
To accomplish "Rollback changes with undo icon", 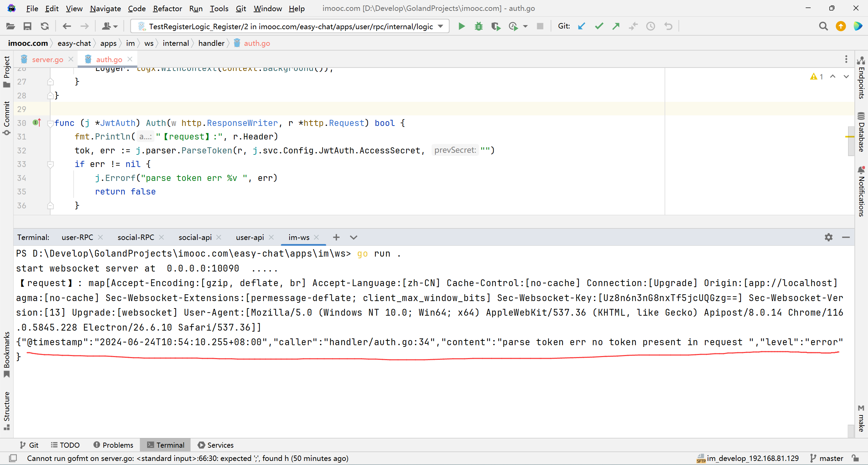I will tap(668, 26).
